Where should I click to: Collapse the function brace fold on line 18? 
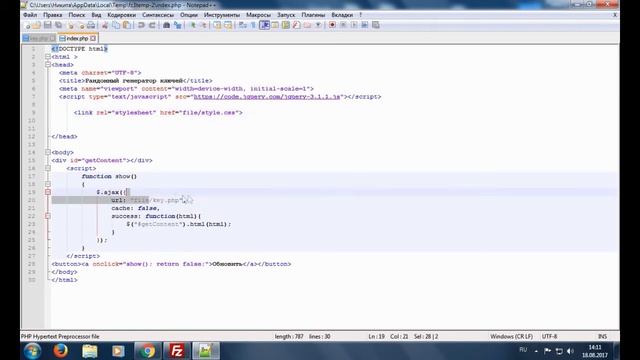point(48,184)
